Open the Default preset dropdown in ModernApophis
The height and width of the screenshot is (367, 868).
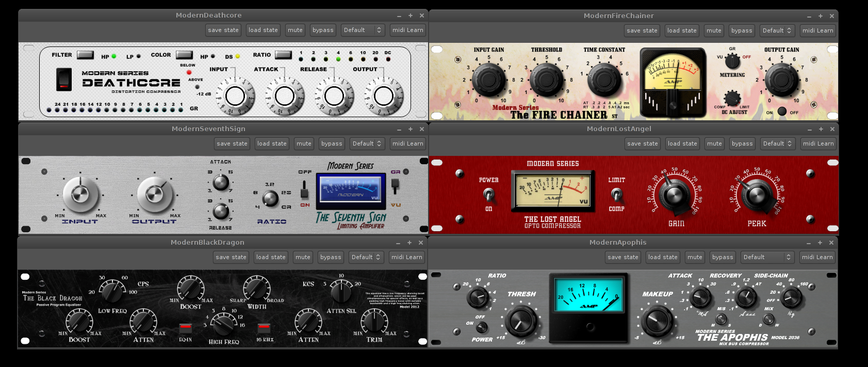tap(767, 257)
